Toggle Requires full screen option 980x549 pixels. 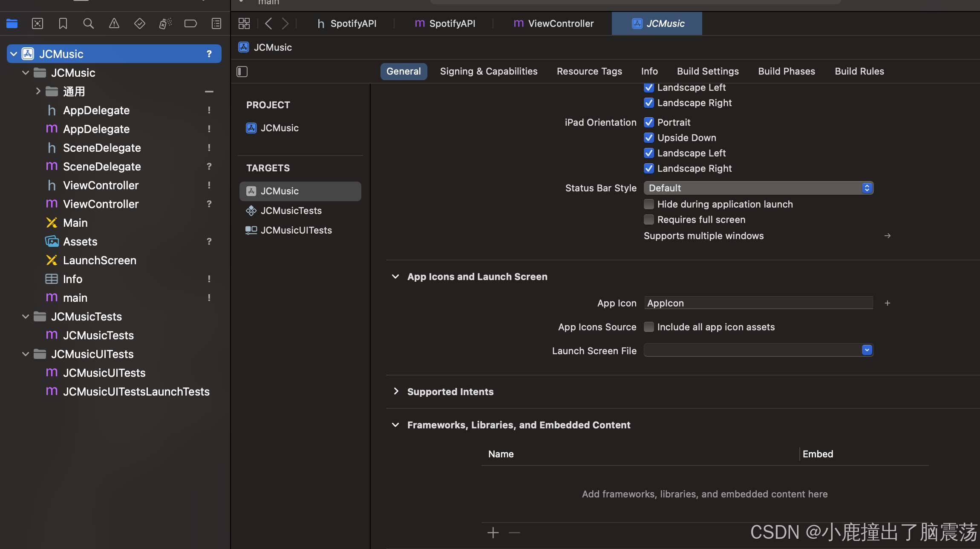click(648, 220)
